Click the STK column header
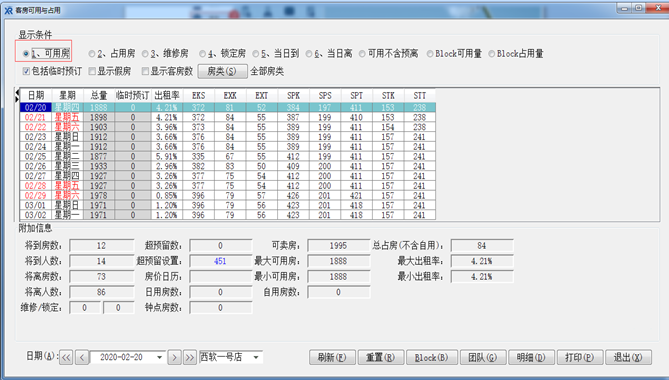Image resolution: width=669 pixels, height=380 pixels. (x=388, y=96)
